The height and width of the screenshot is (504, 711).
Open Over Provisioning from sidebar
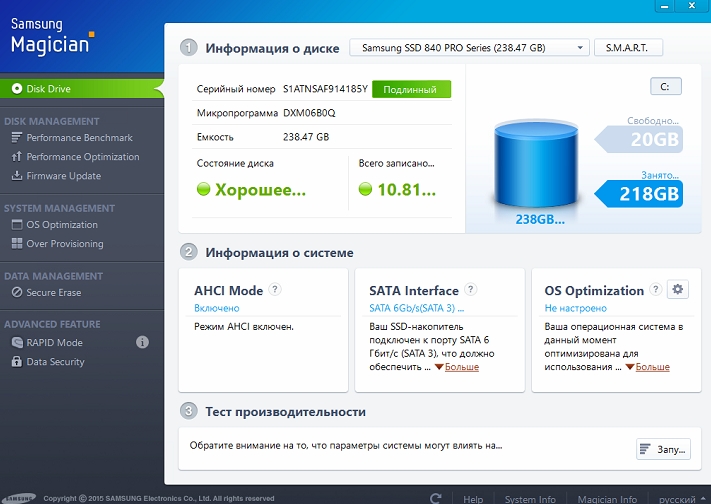point(64,244)
